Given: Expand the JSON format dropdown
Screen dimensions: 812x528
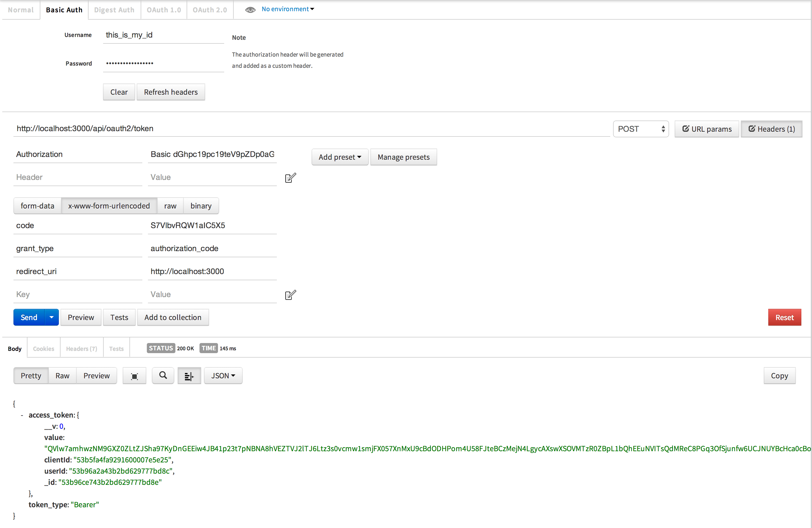Looking at the screenshot, I should pos(223,375).
